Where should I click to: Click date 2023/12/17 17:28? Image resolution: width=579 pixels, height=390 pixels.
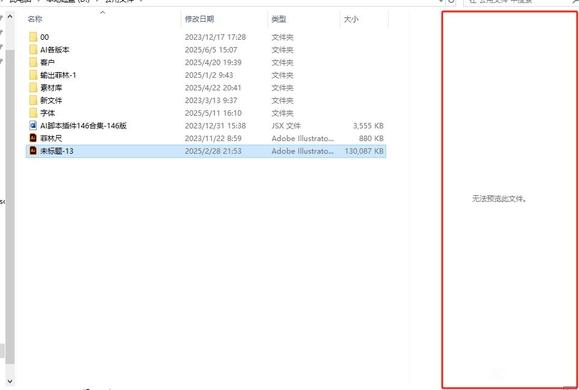click(215, 37)
